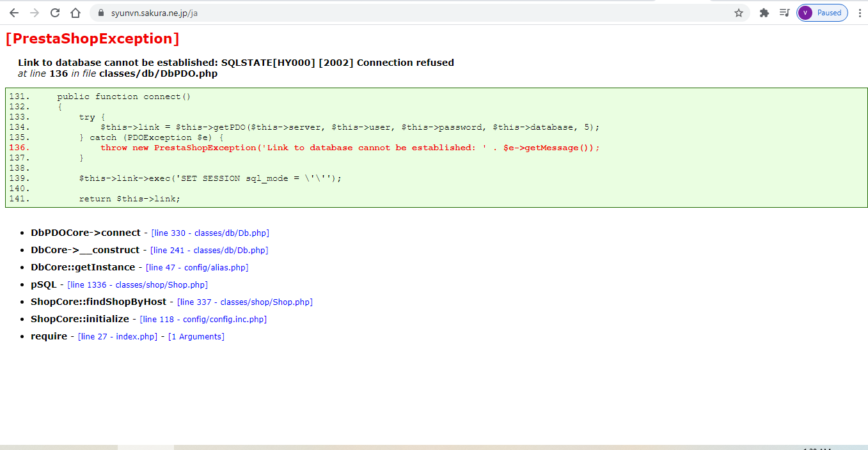Screen dimensions: 868x450
Task: Click code line 135 catch PDOException
Action: click(151, 137)
